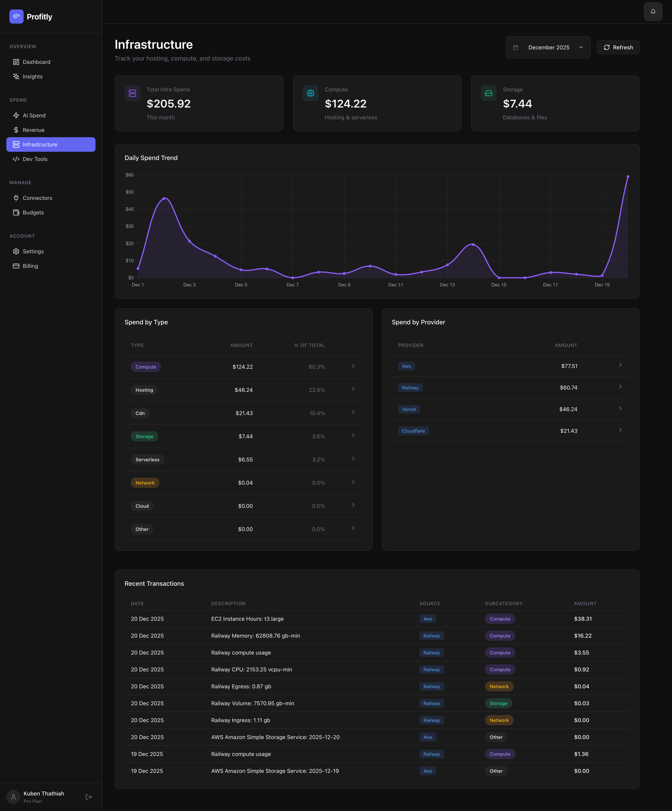Click the calendar icon in date selector
This screenshot has width=672, height=811.
[x=515, y=48]
